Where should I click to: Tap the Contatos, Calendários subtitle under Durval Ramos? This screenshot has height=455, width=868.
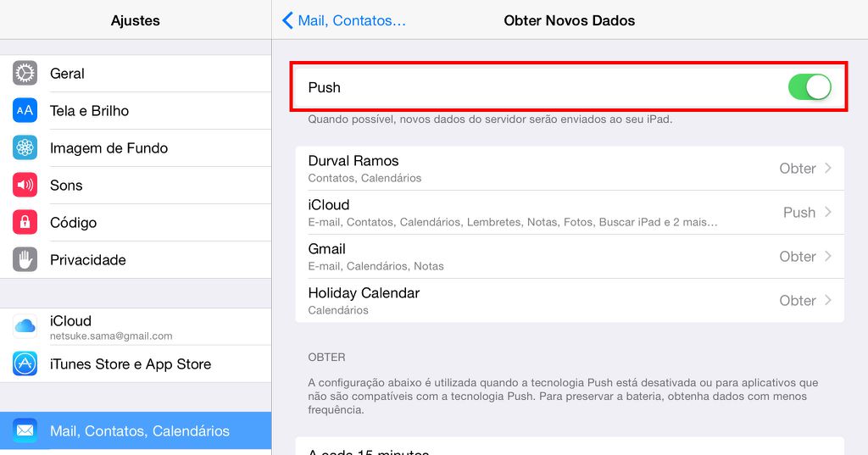coord(364,178)
